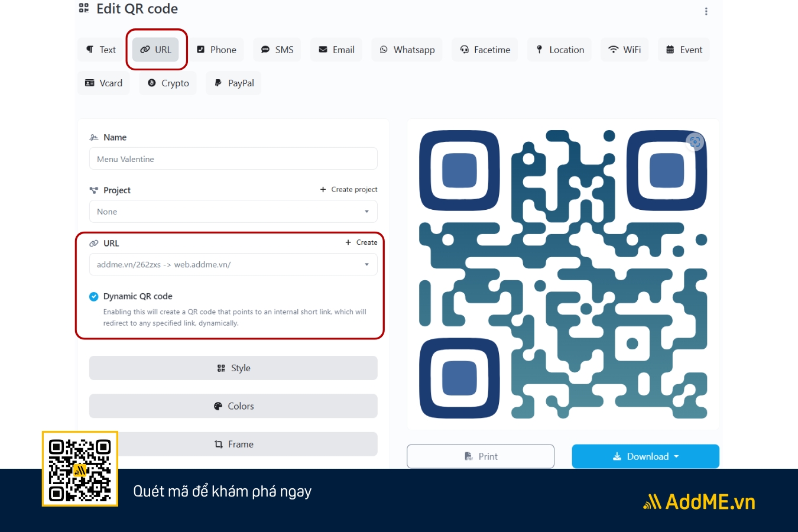This screenshot has width=798, height=532.
Task: Expand the Frame section
Action: tap(233, 444)
